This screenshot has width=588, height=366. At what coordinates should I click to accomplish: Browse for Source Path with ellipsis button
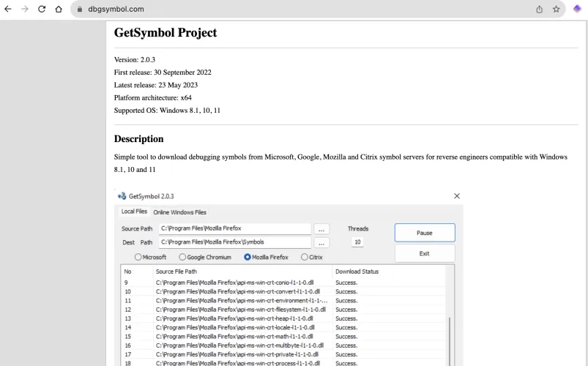[323, 228]
